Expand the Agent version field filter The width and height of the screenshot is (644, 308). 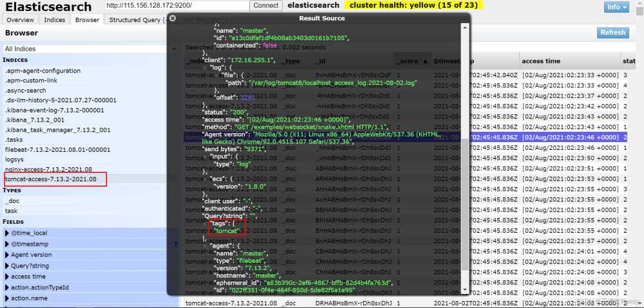click(7, 255)
